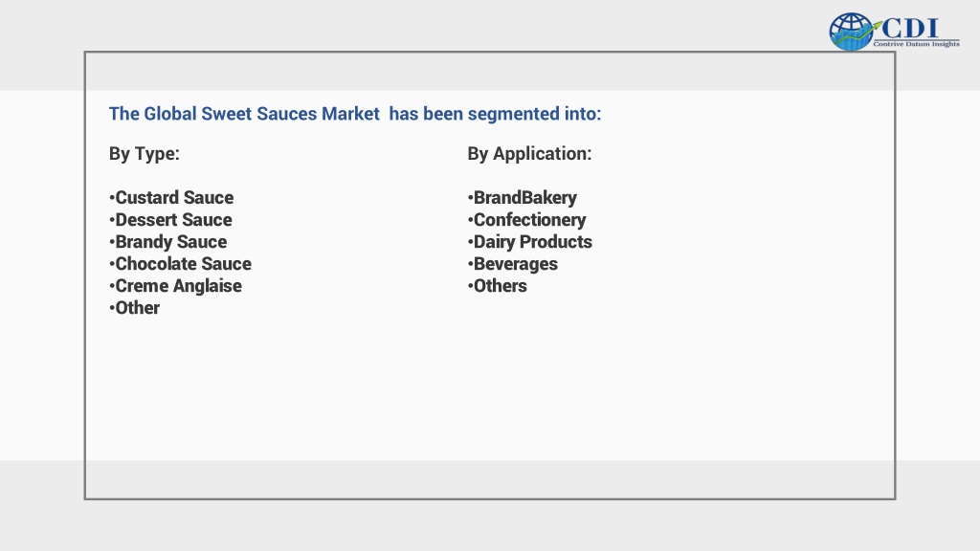
Task: Click the Brandy Sauce list entry
Action: point(168,242)
